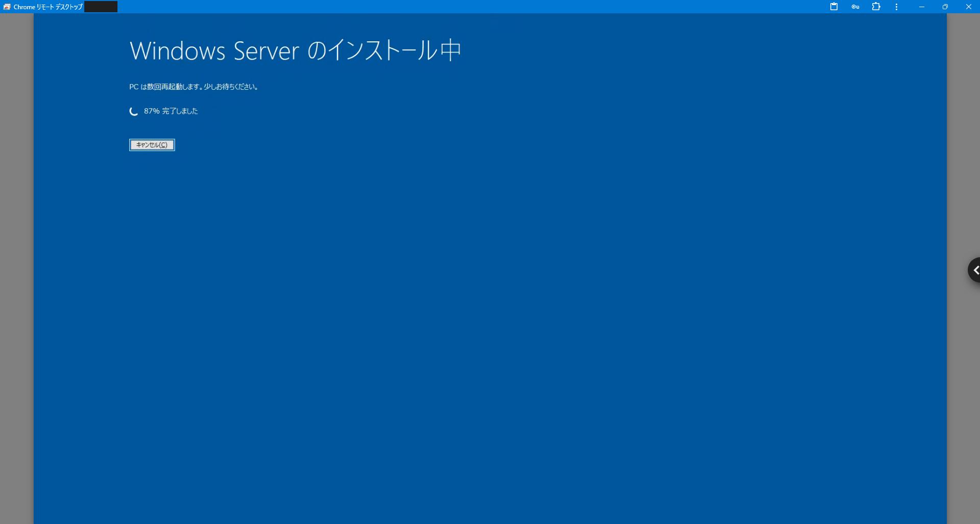This screenshot has width=980, height=524.
Task: Click the key (password) icon in title bar
Action: 855,7
